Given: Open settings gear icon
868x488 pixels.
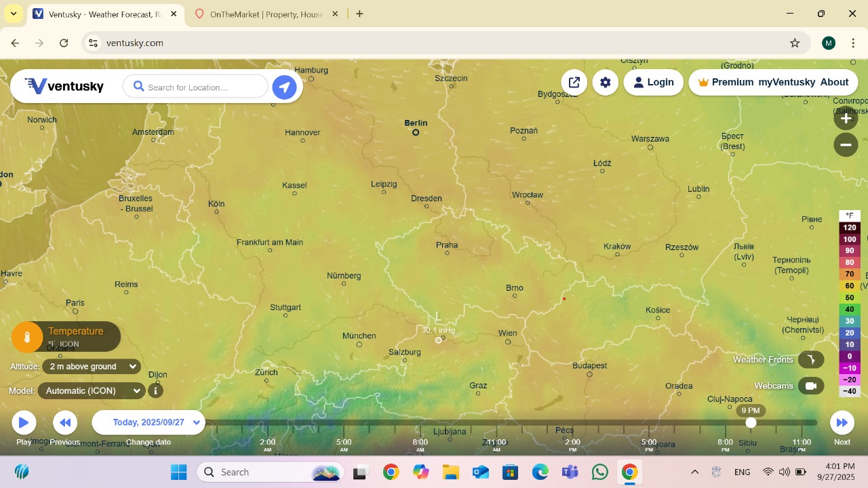Looking at the screenshot, I should tap(606, 83).
